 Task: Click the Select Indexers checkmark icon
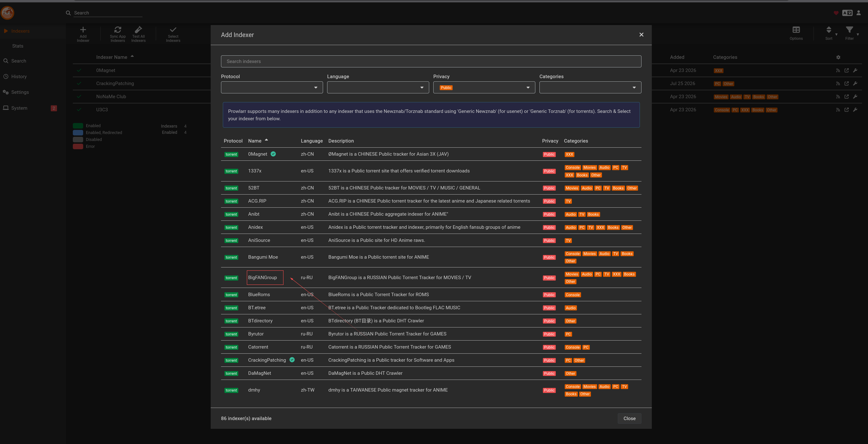coord(173,30)
